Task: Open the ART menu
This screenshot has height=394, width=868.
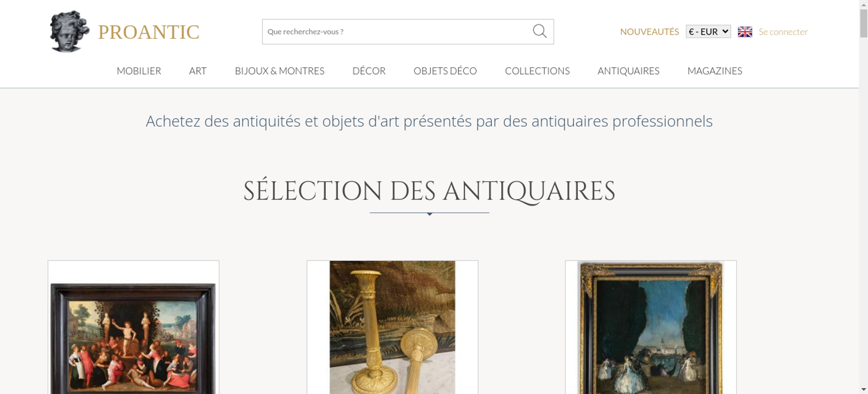Action: [x=198, y=71]
